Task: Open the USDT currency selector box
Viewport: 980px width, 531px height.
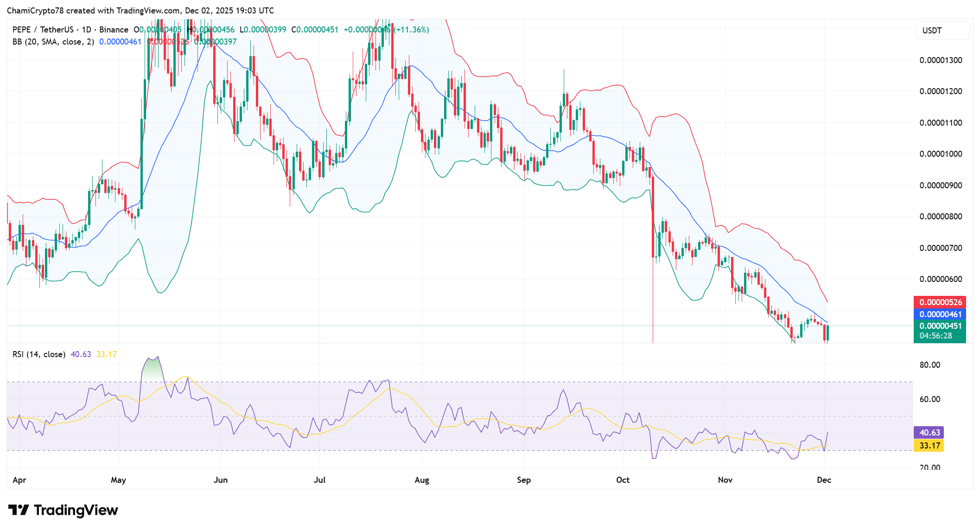Action: (x=942, y=31)
